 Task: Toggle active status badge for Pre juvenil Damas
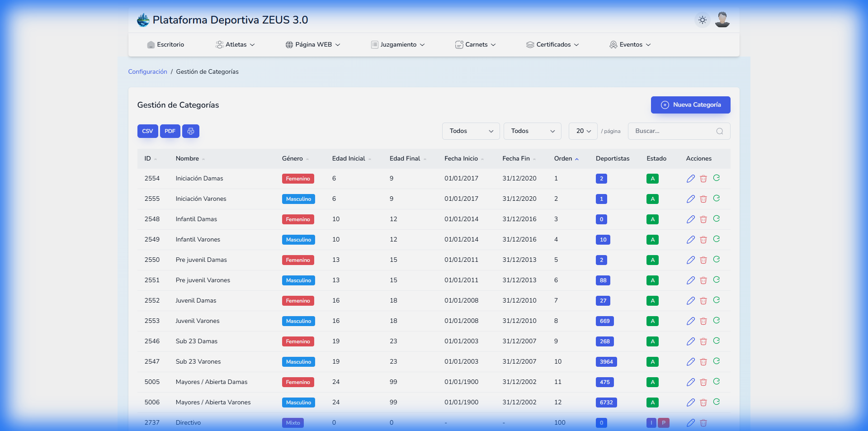click(x=652, y=260)
